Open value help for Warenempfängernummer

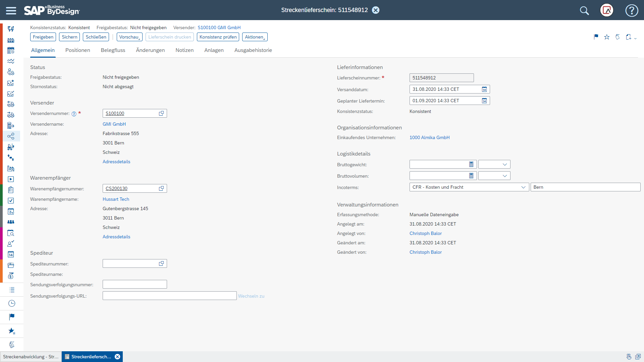point(161,188)
